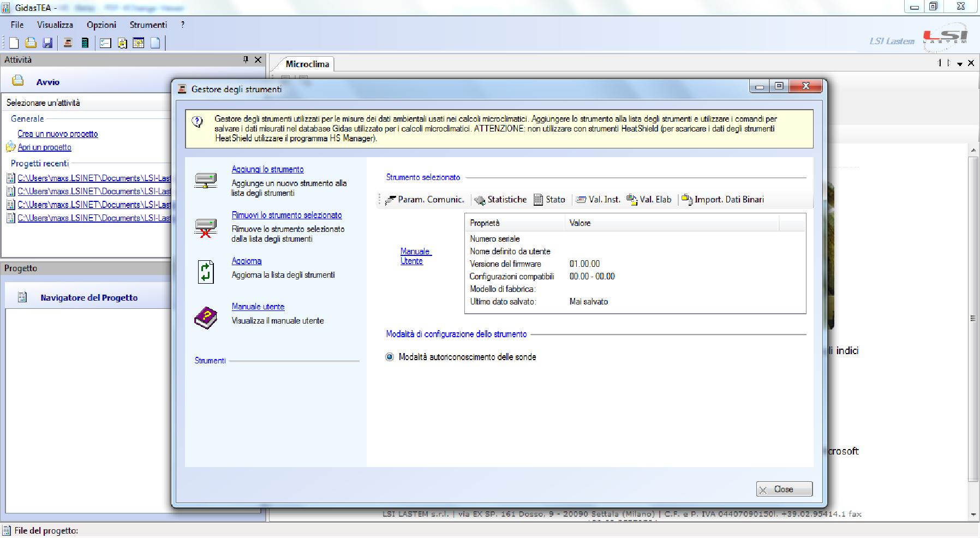Image resolution: width=980 pixels, height=538 pixels.
Task: Click the new blank project toolbar icon
Action: tap(14, 43)
